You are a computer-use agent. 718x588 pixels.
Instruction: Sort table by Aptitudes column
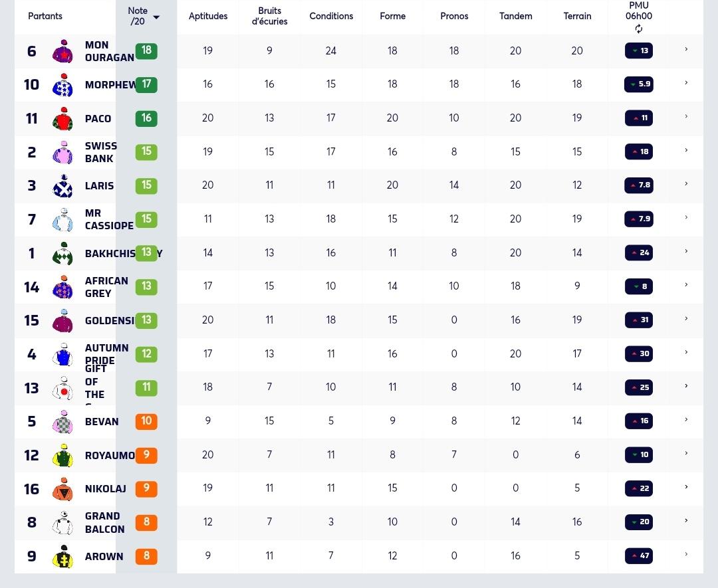click(208, 16)
